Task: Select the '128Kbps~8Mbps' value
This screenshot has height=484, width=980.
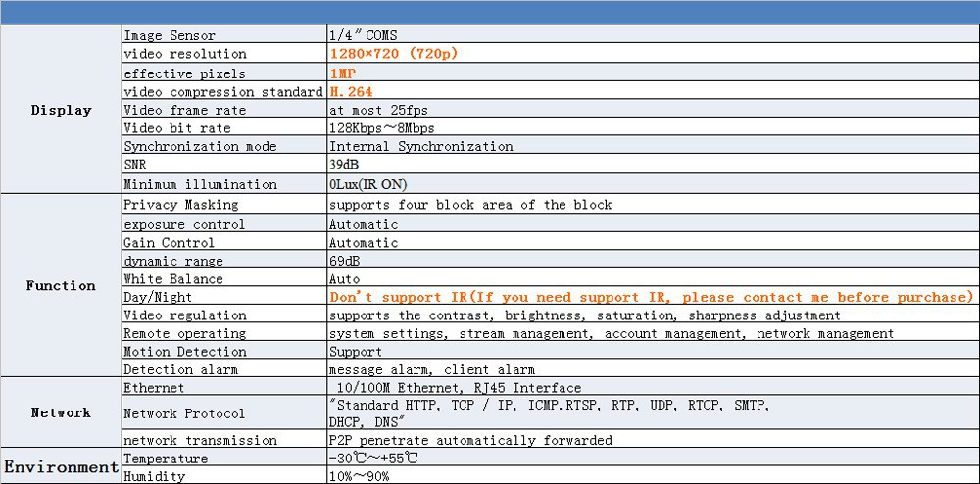Action: pyautogui.click(x=381, y=128)
